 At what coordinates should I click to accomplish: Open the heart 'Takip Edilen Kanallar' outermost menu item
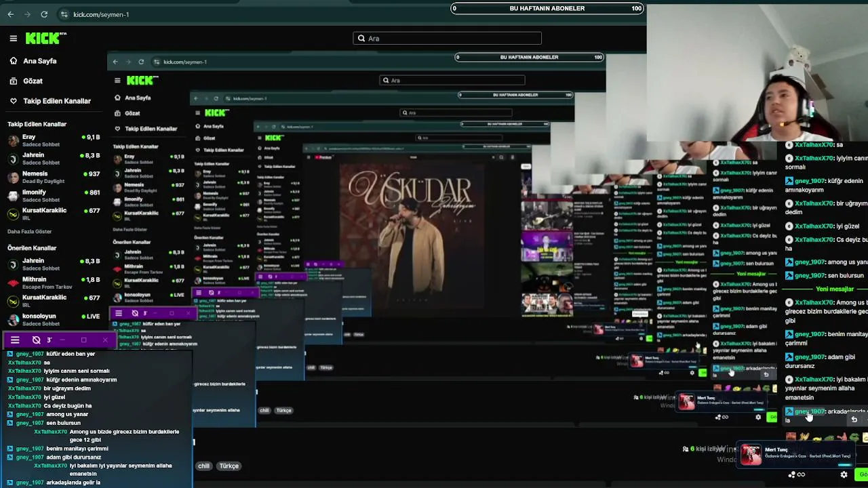tap(50, 101)
